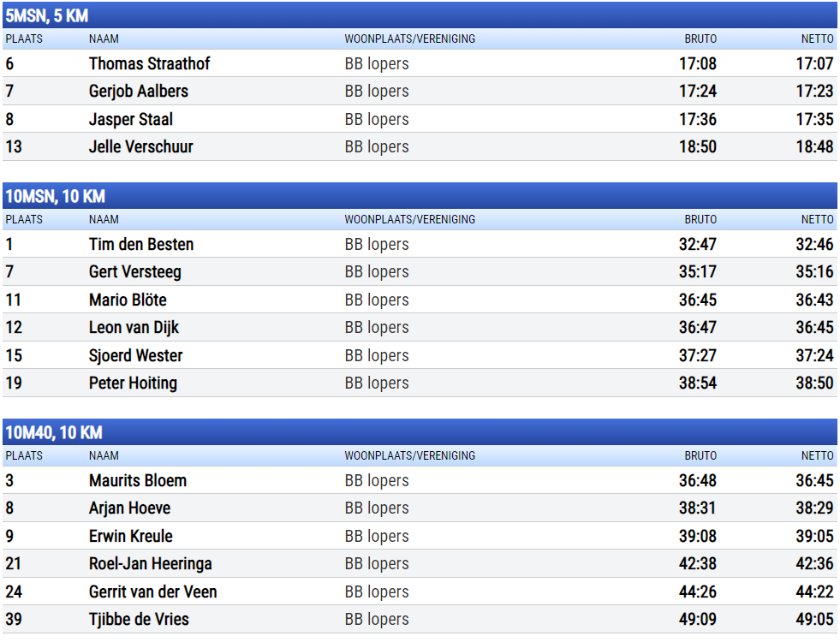840x642 pixels.
Task: Click the 10MSN, 10 KM category header
Action: coord(55,196)
